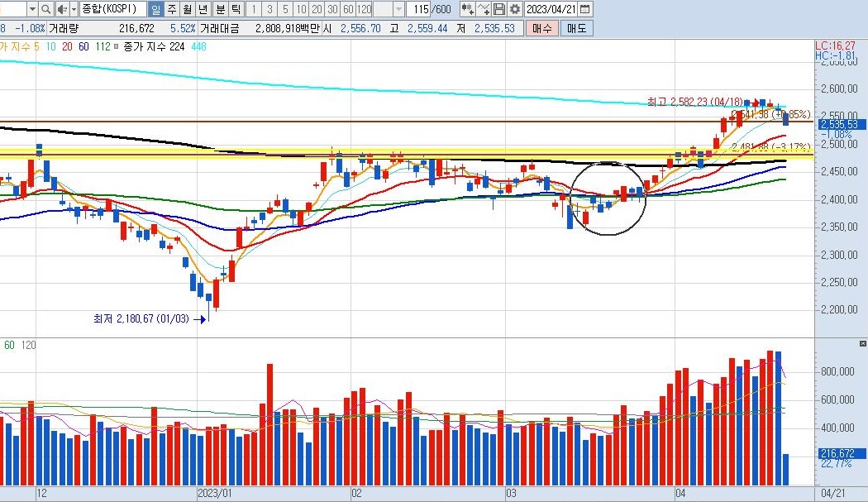Click the volume panel close icon

[x=862, y=344]
